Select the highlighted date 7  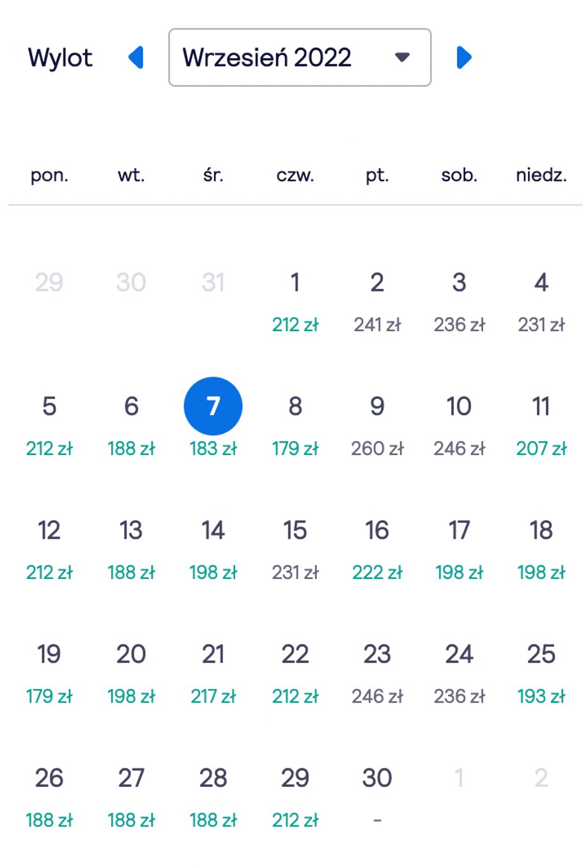click(x=213, y=407)
